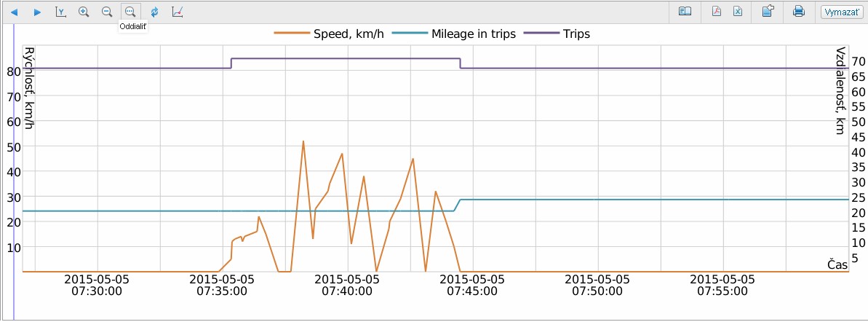Toggle Mileage in trips legend entry

pos(474,34)
